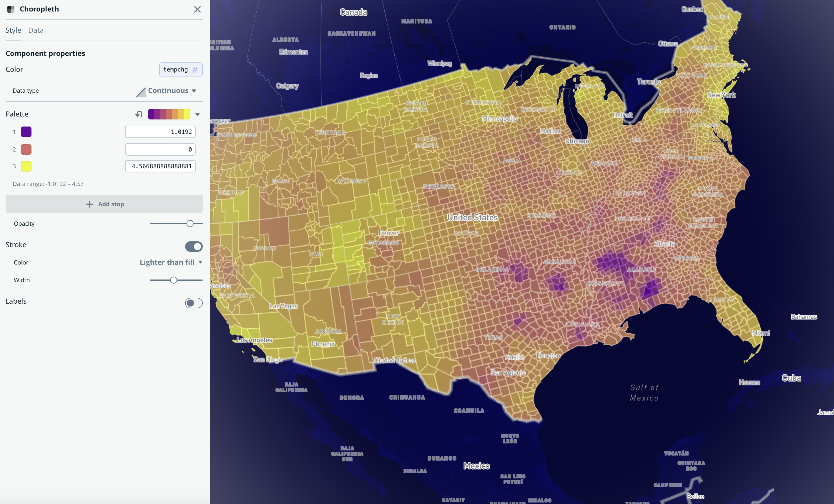834x504 pixels.
Task: Open the stroke color Lighter than fill dropdown
Action: (171, 262)
